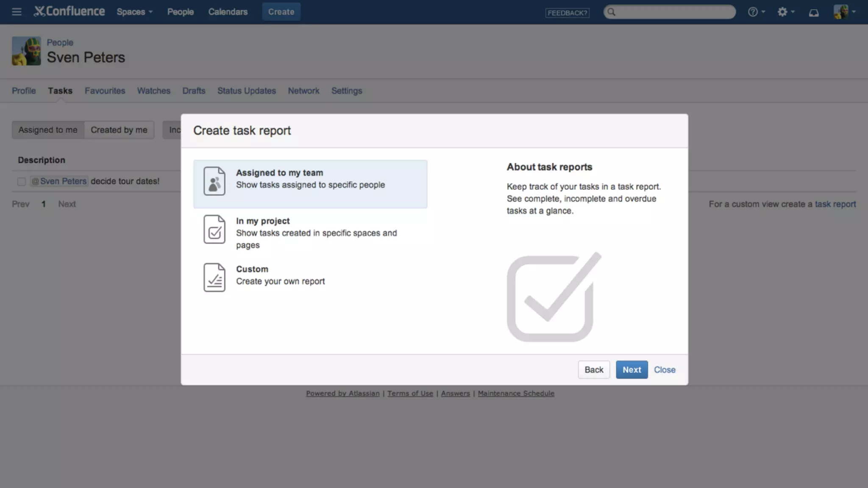
Task: Select the 'Assigned to my team' report icon
Action: (x=214, y=181)
